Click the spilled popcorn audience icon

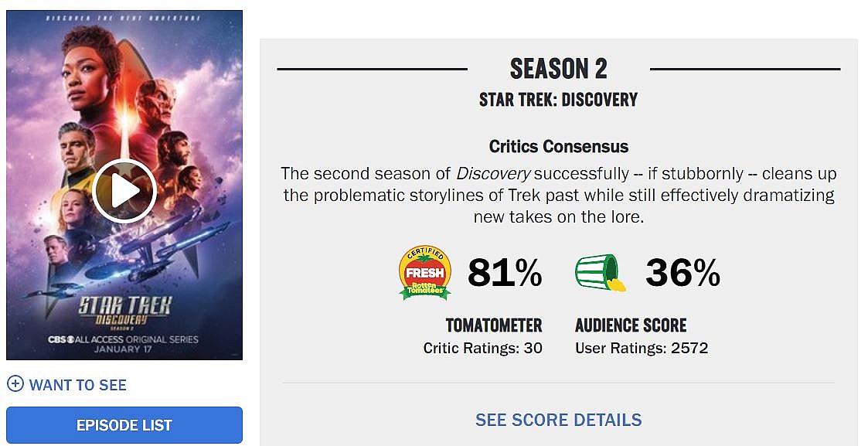coord(600,273)
